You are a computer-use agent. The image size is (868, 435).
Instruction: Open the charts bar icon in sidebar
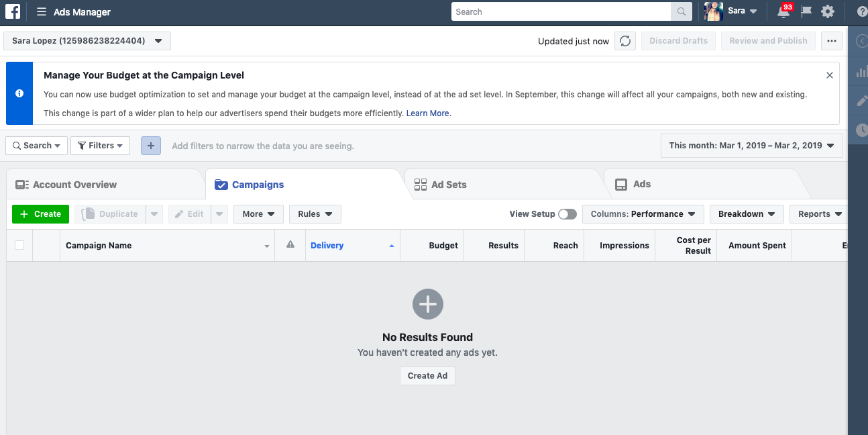[x=862, y=72]
